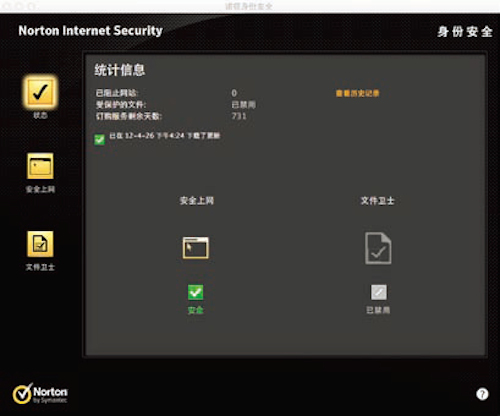
Task: Click the 安全上网 heading in main panel
Action: tap(197, 201)
